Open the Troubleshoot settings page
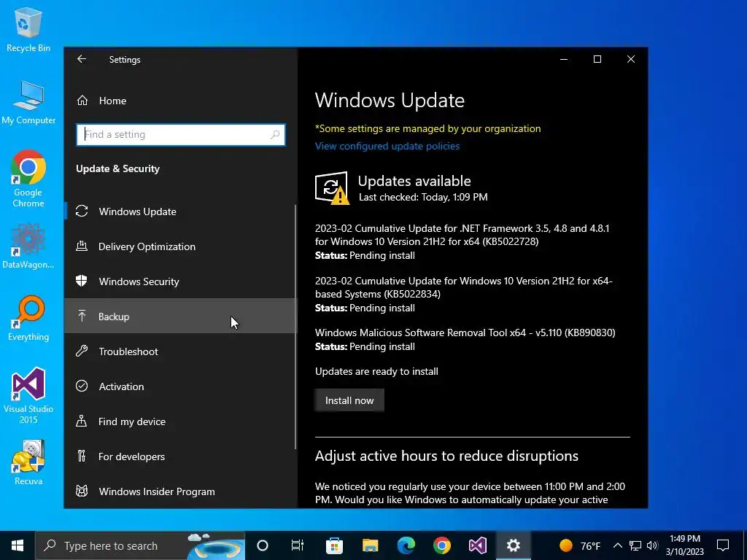The height and width of the screenshot is (560, 747). coord(180,351)
